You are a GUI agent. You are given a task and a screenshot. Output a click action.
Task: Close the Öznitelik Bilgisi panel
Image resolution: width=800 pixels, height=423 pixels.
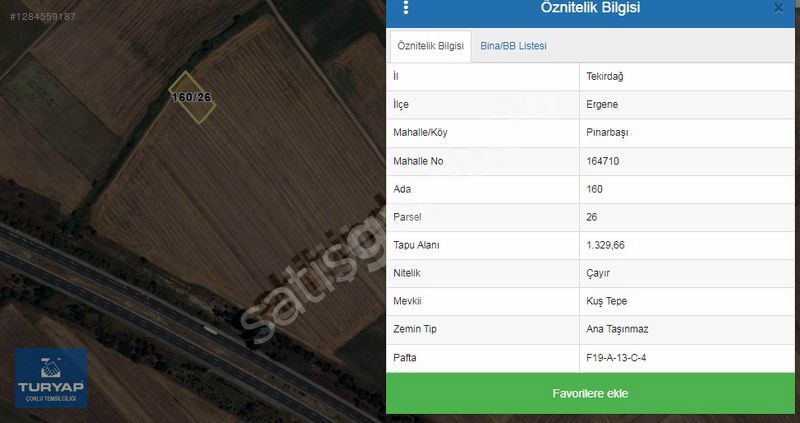coord(779,8)
